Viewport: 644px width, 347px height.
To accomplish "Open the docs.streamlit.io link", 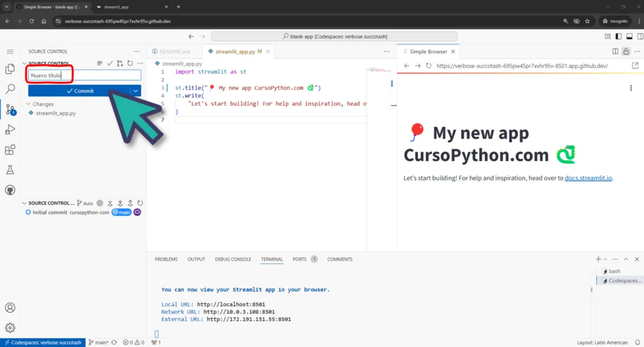I will [x=588, y=178].
